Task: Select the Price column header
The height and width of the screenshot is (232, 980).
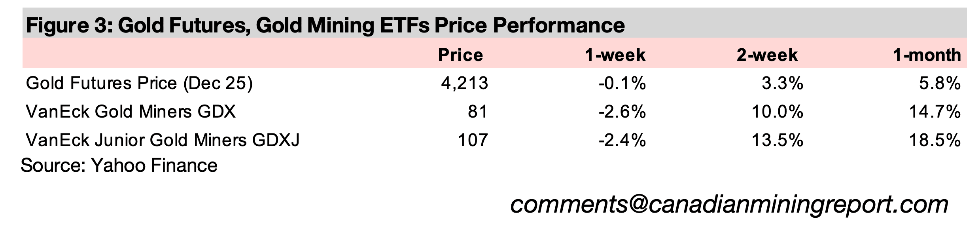Action: pyautogui.click(x=460, y=55)
